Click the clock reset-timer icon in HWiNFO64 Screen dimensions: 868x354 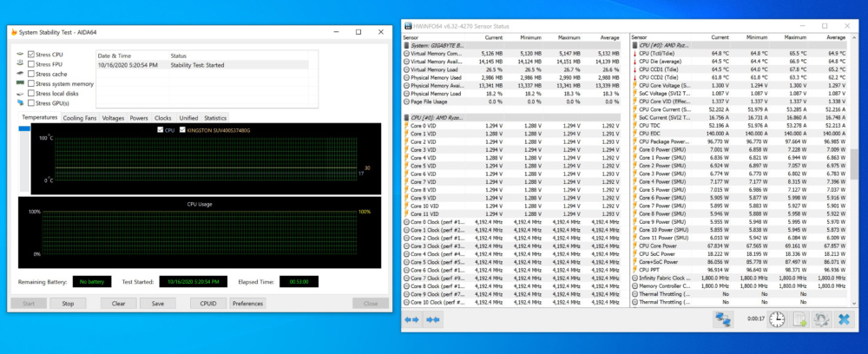[777, 319]
